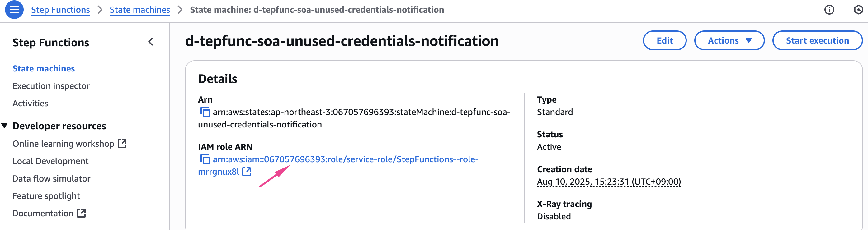
Task: Click the info circle icon in header
Action: click(829, 10)
